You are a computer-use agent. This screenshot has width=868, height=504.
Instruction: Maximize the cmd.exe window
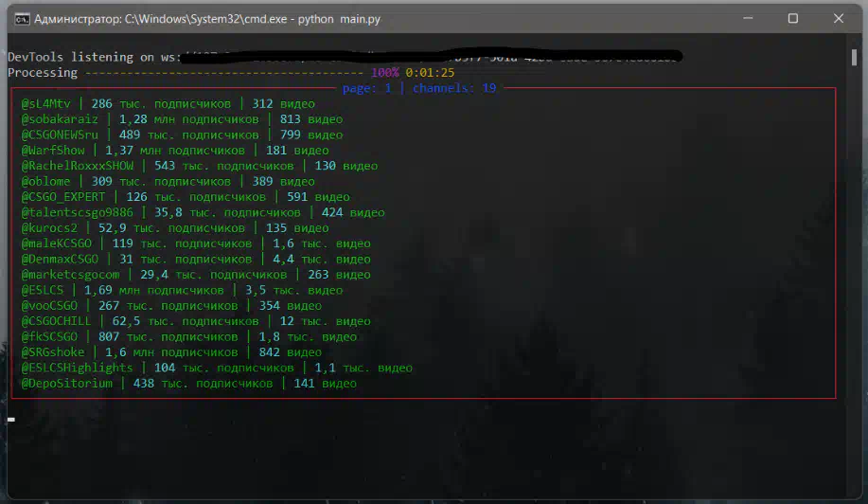(792, 18)
